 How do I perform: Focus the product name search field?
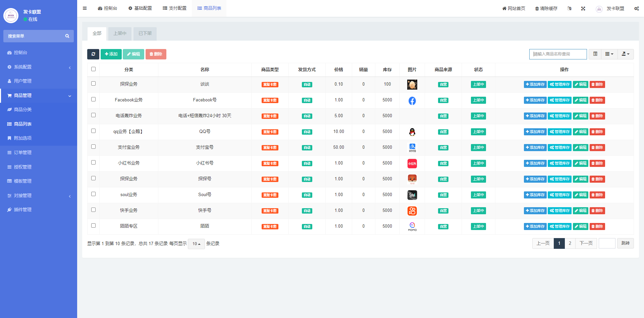tap(558, 54)
